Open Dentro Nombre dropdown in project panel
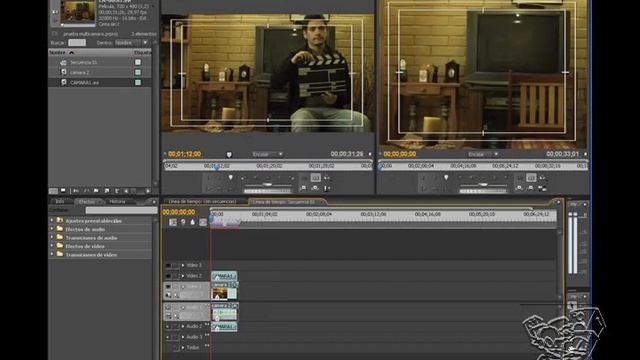640x360 pixels. [131, 42]
